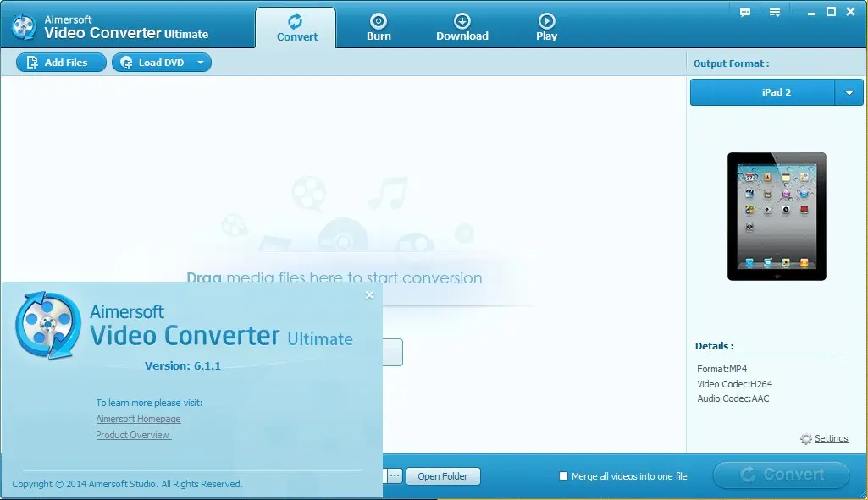
Task: Click the copyright notice in the About dialog
Action: pos(127,484)
